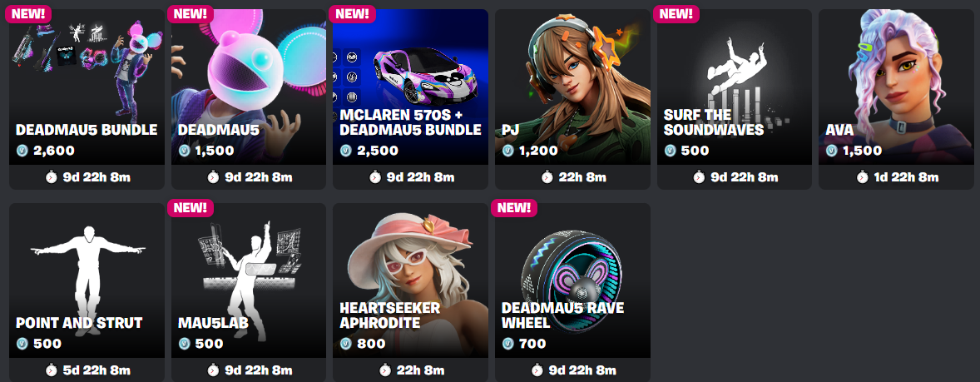Click the V-Bucks icon beside 1,200 price
The image size is (980, 382).
(x=507, y=151)
